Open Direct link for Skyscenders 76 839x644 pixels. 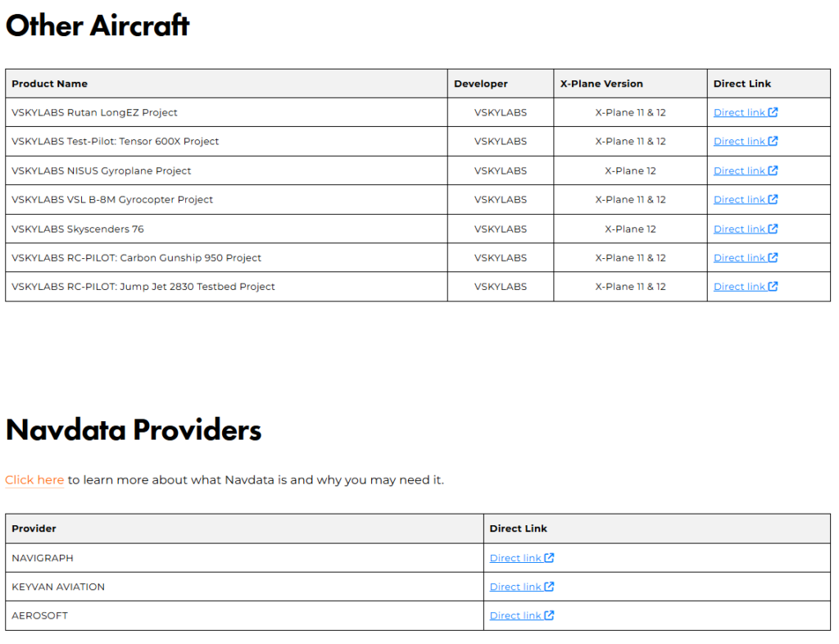746,229
